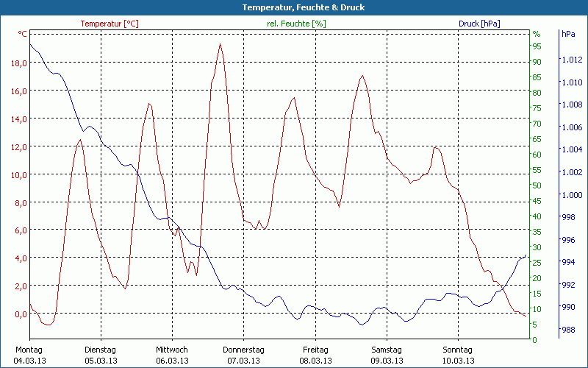Image resolution: width=588 pixels, height=368 pixels.
Task: Click the blue hPa axis unit label
Action: coord(568,34)
